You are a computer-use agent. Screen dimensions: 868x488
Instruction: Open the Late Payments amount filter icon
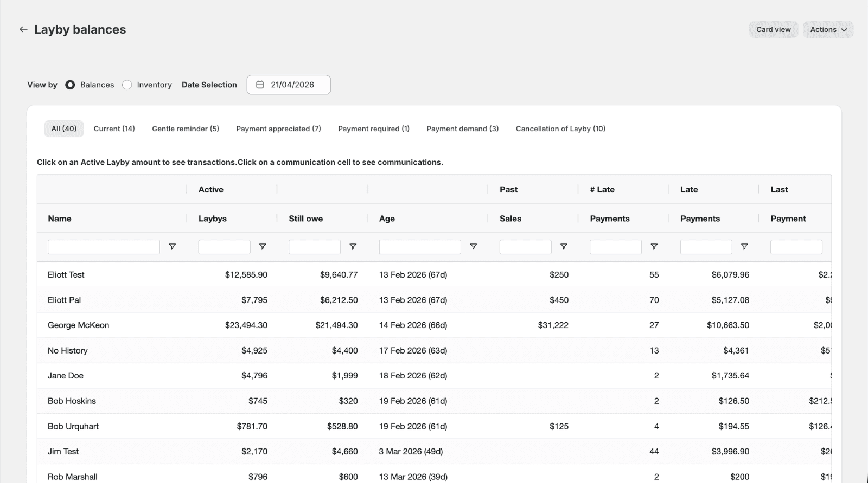[x=744, y=247]
